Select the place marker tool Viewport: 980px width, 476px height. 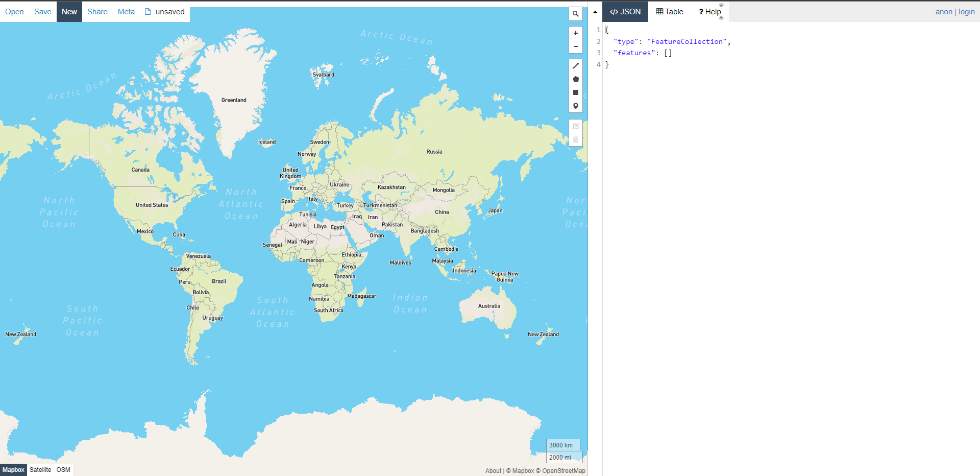(576, 106)
